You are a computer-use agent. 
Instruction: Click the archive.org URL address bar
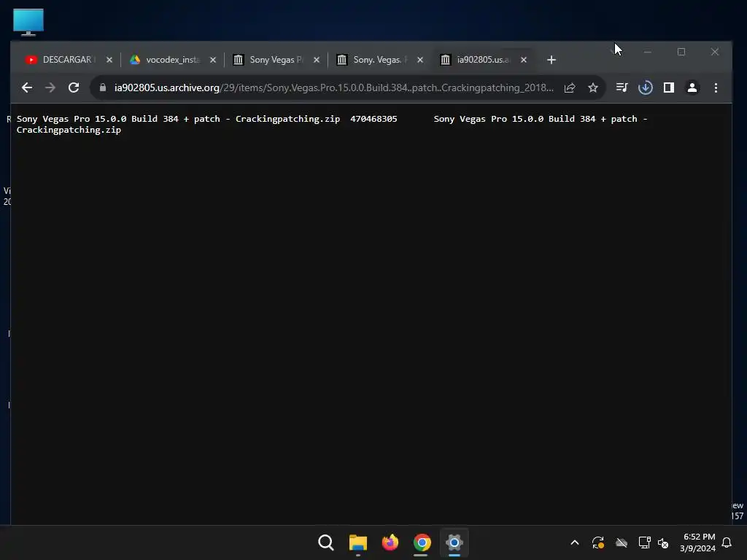(333, 87)
